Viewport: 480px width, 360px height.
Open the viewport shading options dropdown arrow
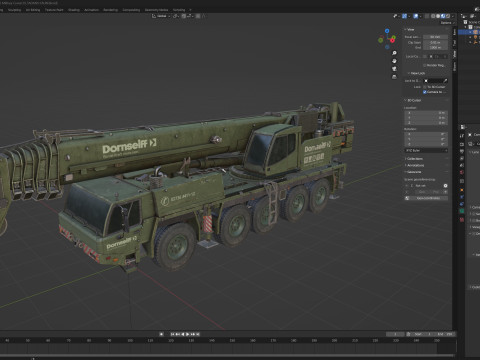click(x=453, y=16)
